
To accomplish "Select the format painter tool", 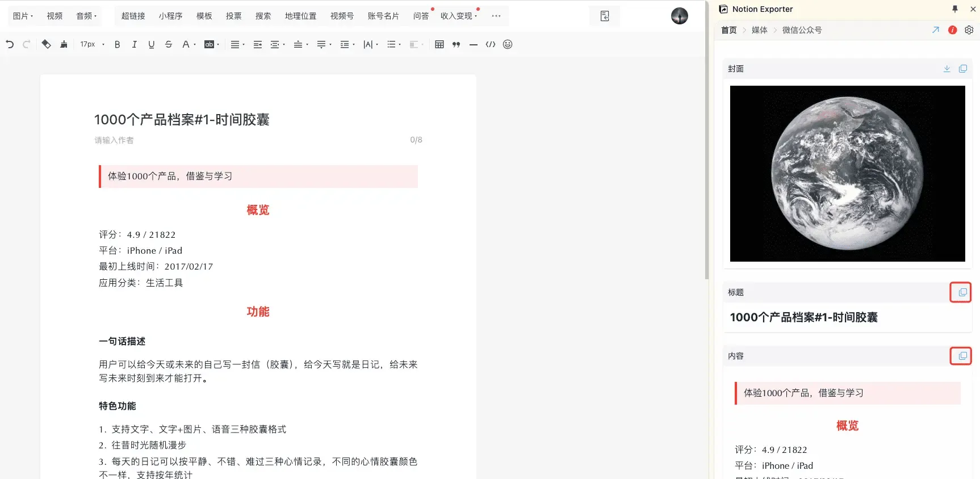I will (x=47, y=44).
